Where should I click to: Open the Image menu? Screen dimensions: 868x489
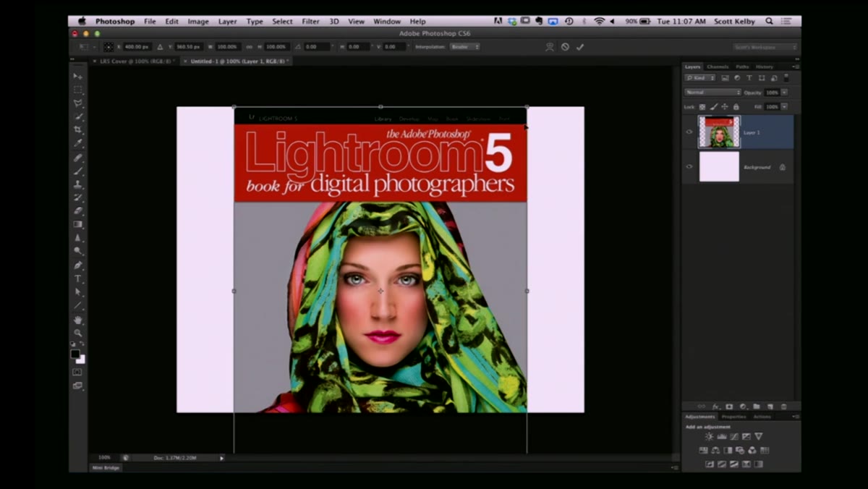point(197,22)
